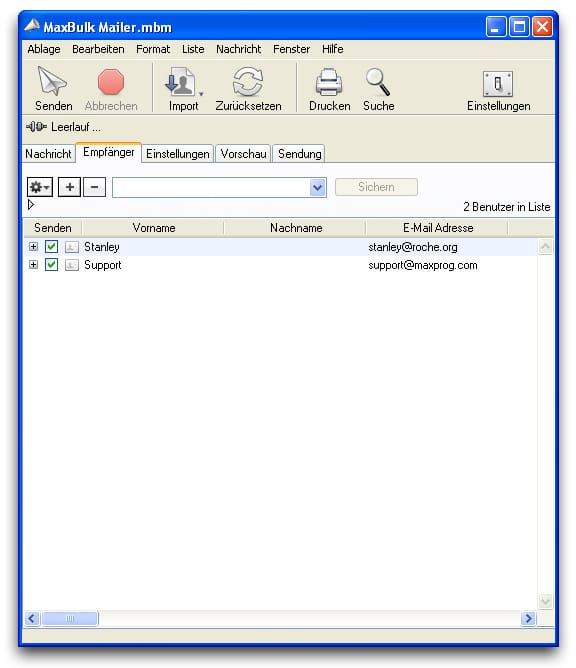This screenshot has width=576, height=668.
Task: Expand the disclosure triangle below the gear
Action: (31, 204)
